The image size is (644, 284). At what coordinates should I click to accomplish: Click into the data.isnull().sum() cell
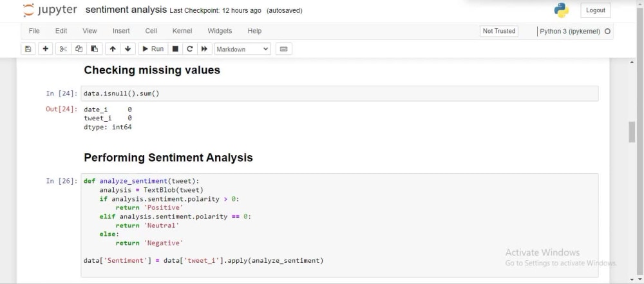[339, 94]
